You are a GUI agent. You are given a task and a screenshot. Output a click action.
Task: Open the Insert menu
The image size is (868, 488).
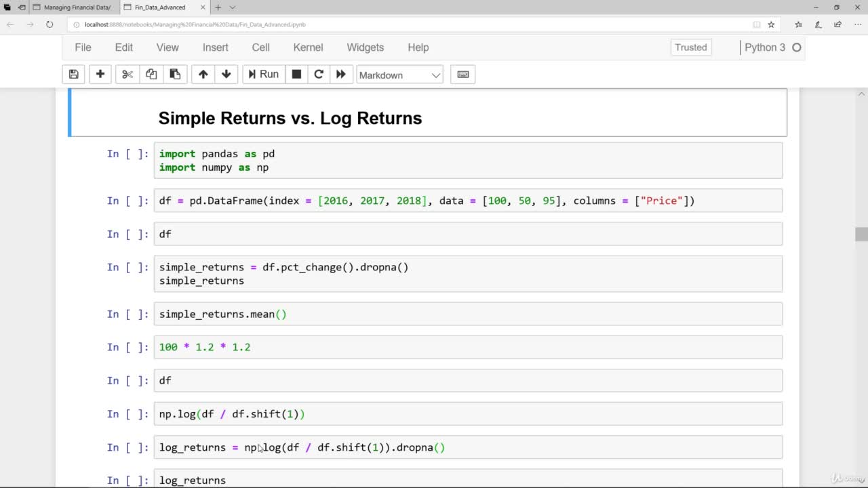click(216, 47)
